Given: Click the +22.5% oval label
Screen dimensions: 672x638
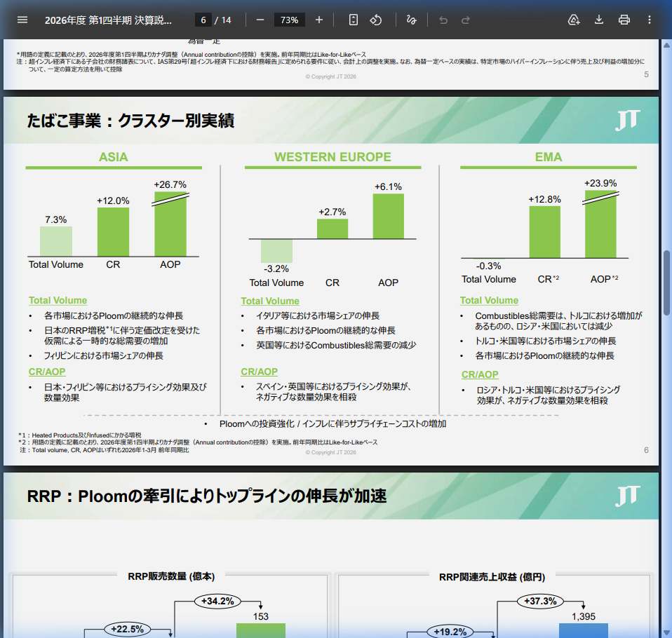Looking at the screenshot, I should (127, 629).
